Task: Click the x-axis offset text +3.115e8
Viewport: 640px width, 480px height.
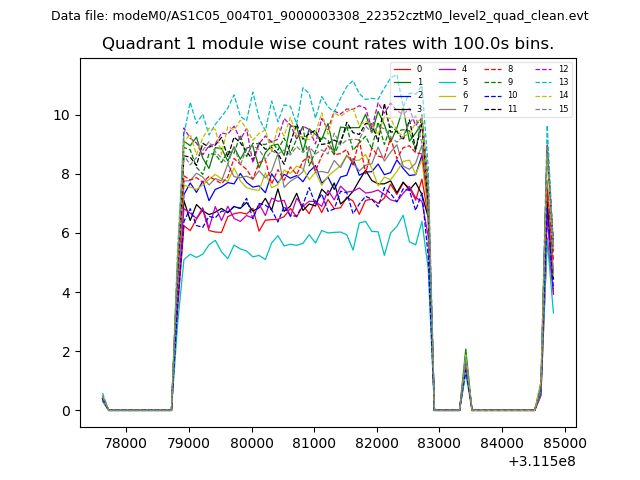Action: coord(542,462)
